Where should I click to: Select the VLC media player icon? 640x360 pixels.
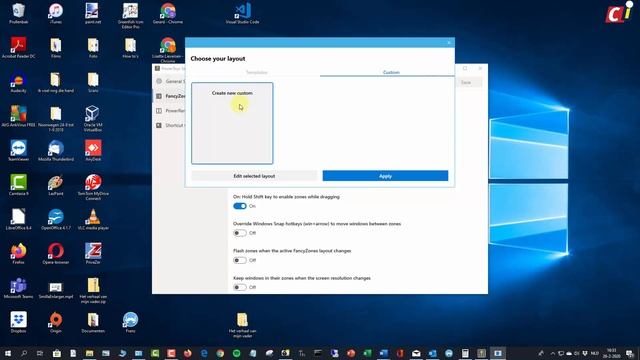tap(93, 219)
